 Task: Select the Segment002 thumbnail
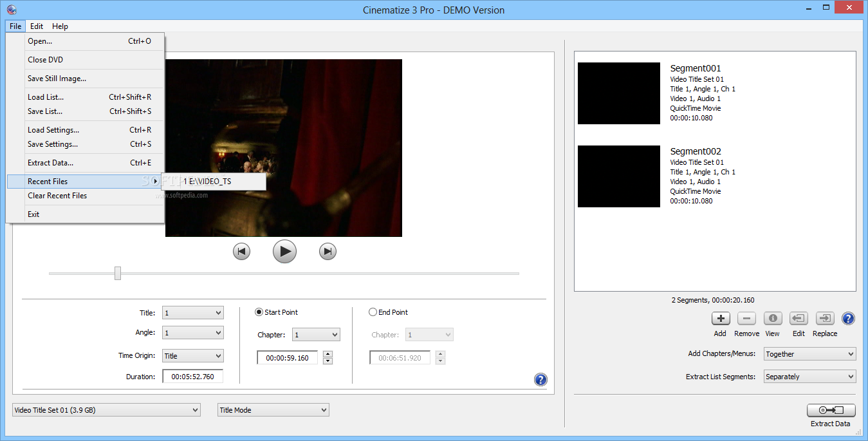619,176
